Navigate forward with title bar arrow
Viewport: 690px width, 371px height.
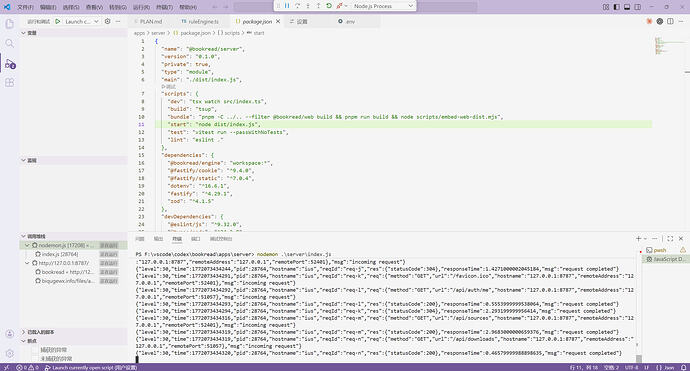click(x=226, y=7)
